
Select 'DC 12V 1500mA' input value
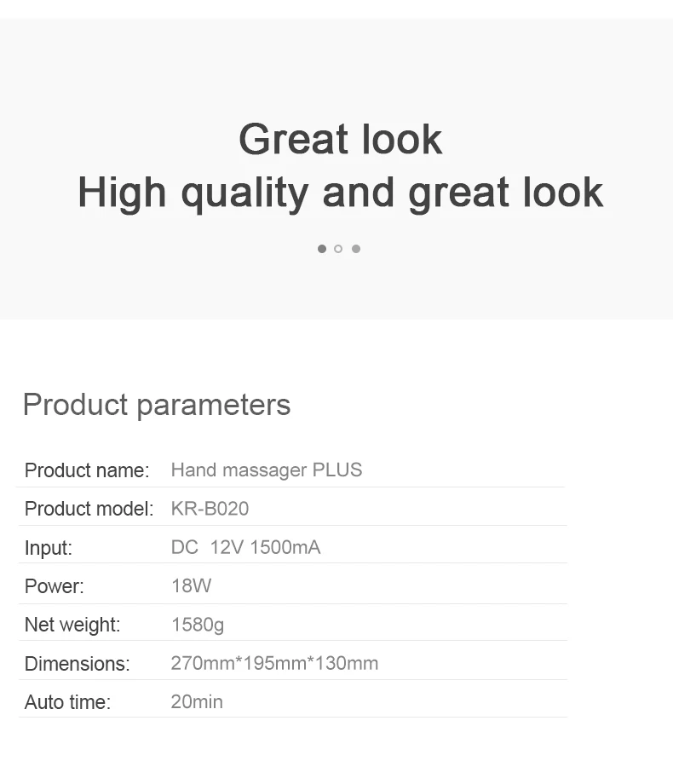point(245,547)
